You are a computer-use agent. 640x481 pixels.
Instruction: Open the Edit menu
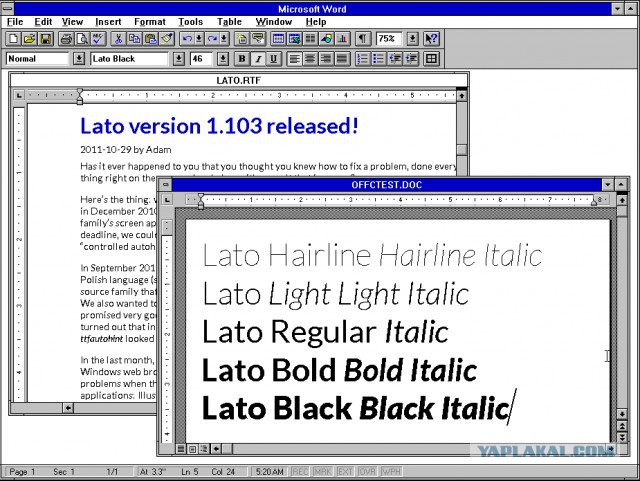(43, 22)
